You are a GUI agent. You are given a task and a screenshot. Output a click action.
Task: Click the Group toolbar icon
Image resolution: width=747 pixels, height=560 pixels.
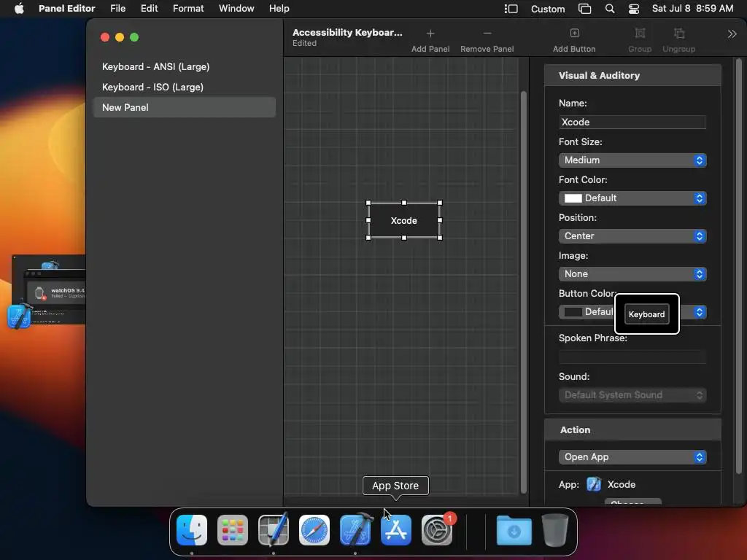click(640, 33)
